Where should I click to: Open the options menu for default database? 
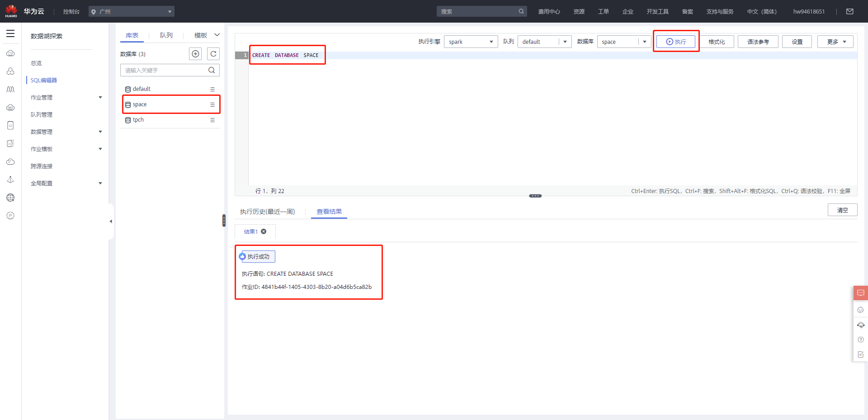pyautogui.click(x=212, y=89)
